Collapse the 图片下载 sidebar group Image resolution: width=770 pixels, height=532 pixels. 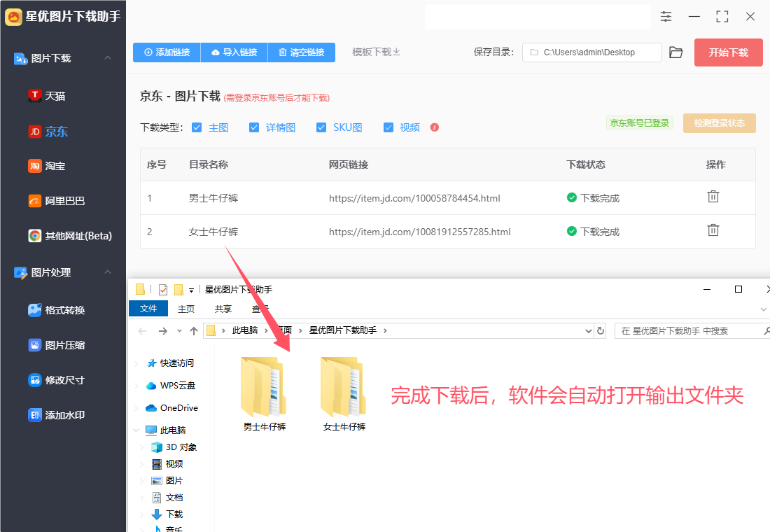108,58
